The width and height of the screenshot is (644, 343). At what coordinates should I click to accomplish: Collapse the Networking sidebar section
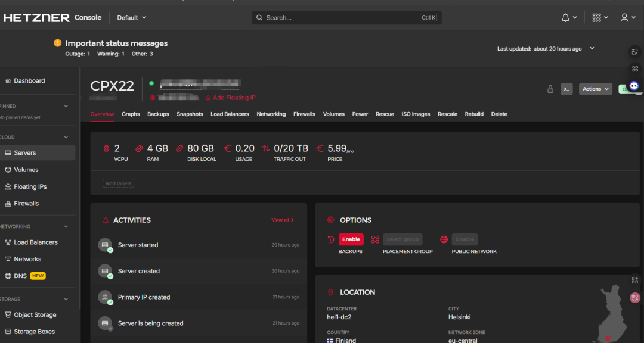coord(66,227)
